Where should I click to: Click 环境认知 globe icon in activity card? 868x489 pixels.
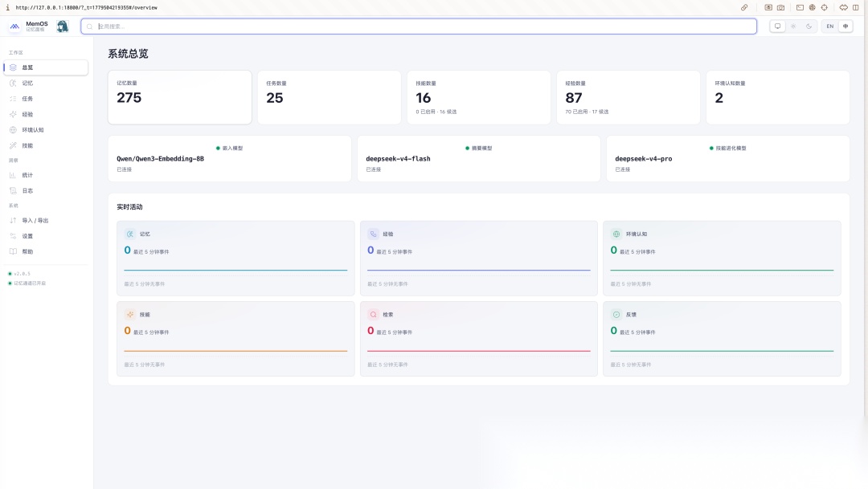[x=616, y=234]
